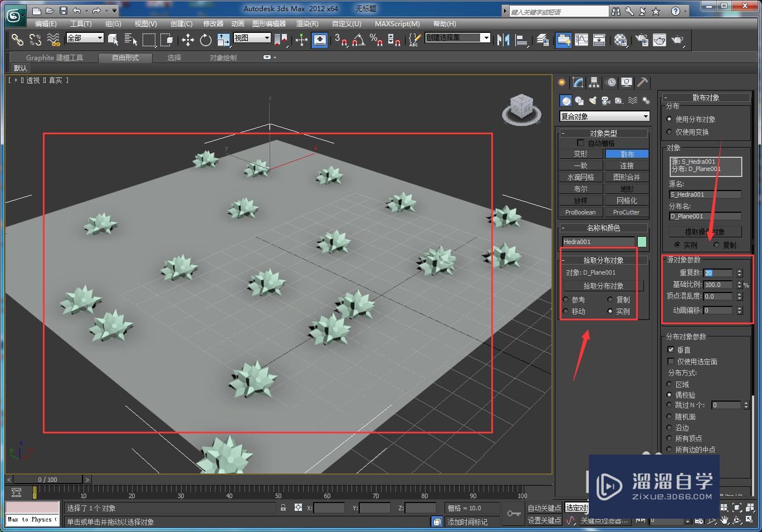Activate the Select and Move tool

click(188, 40)
